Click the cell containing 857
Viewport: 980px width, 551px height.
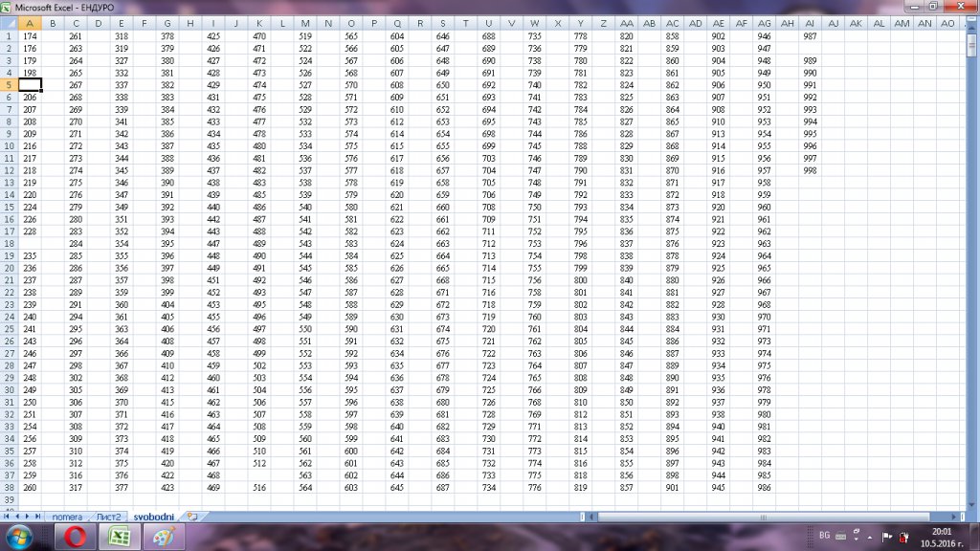pyautogui.click(x=626, y=487)
